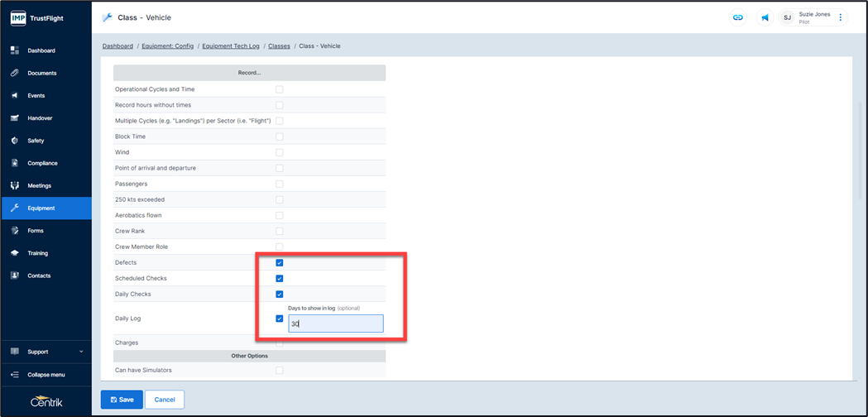Uncheck the Daily Log checkbox

point(280,319)
